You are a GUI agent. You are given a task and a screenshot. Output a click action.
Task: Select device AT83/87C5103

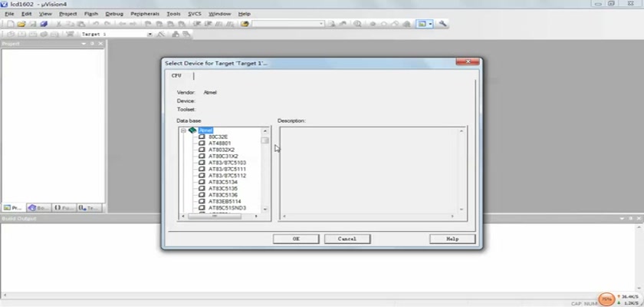[227, 163]
